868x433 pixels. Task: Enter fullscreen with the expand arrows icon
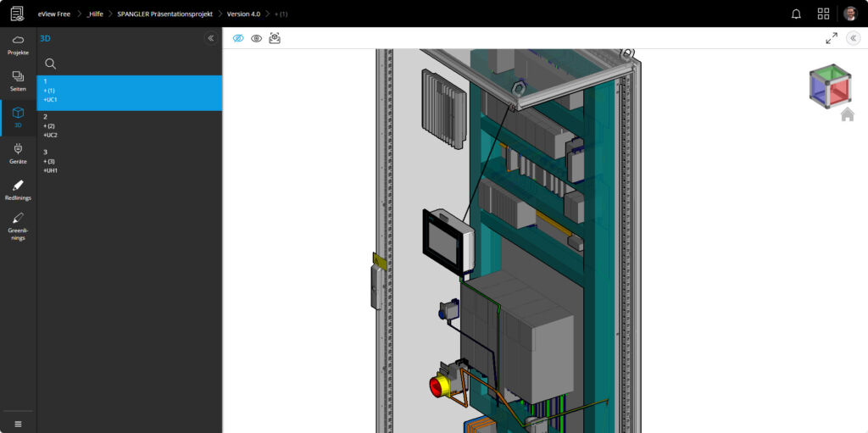tap(832, 38)
